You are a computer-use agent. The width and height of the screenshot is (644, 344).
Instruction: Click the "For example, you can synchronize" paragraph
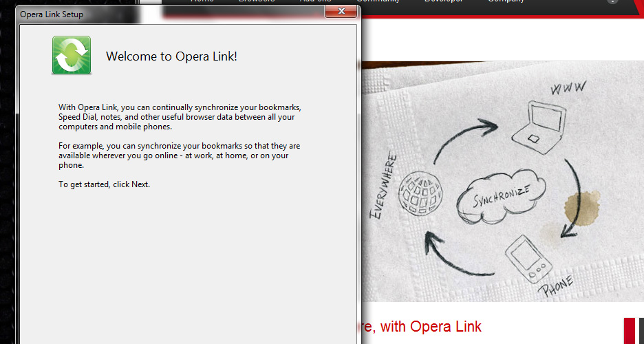[179, 155]
